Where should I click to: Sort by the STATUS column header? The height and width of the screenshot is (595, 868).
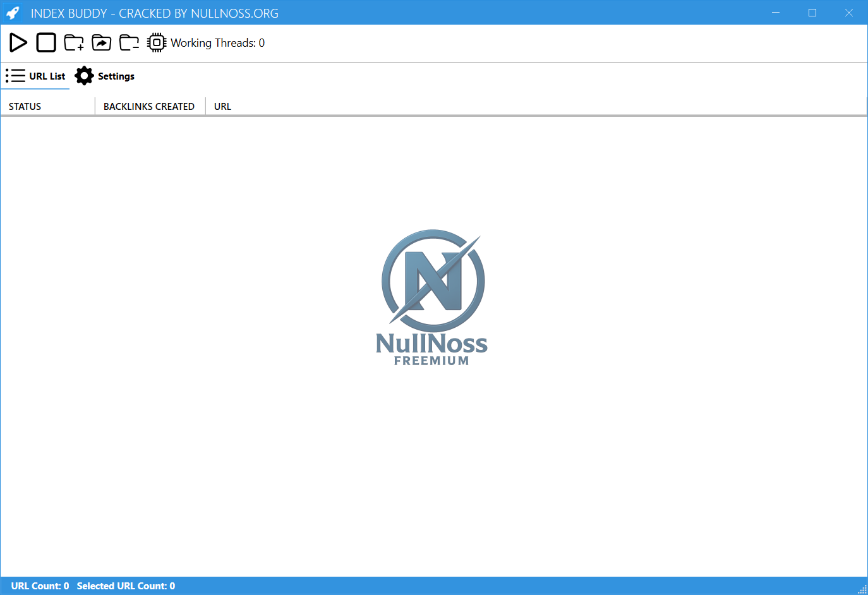24,106
